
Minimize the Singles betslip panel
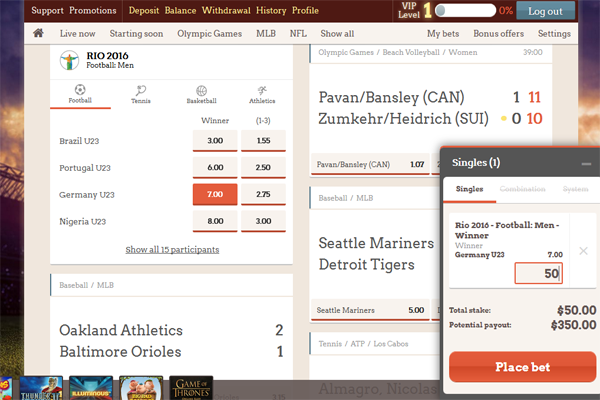tap(586, 164)
